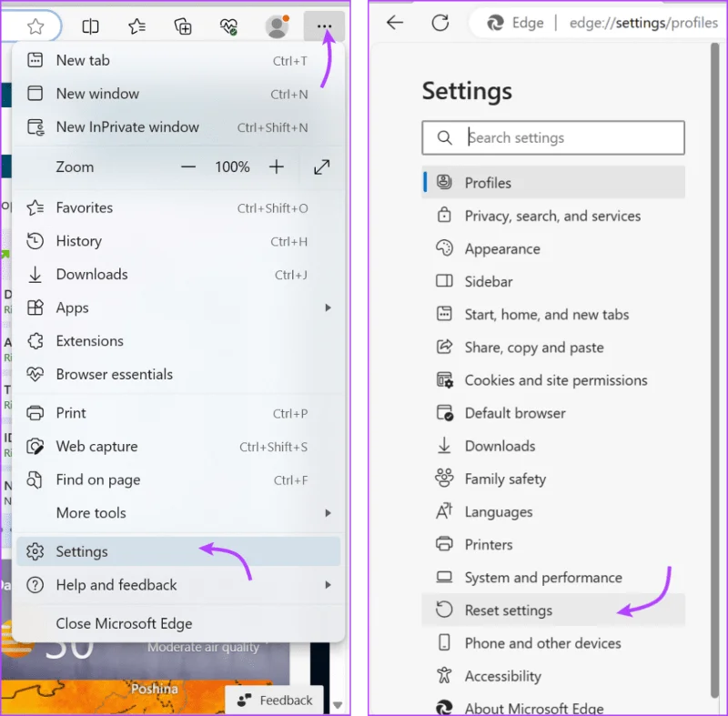Open Share, copy and paste

coord(553,348)
